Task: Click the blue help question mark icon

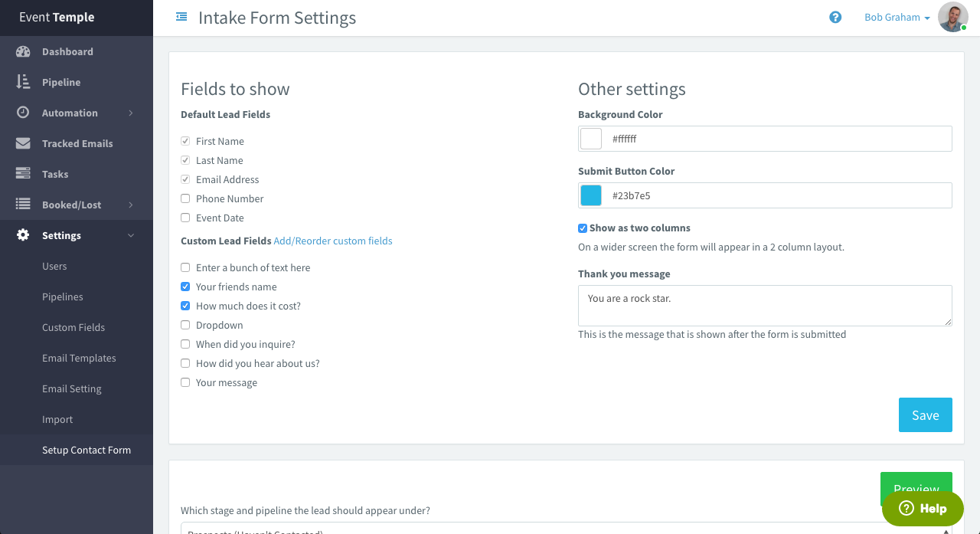Action: [x=835, y=17]
